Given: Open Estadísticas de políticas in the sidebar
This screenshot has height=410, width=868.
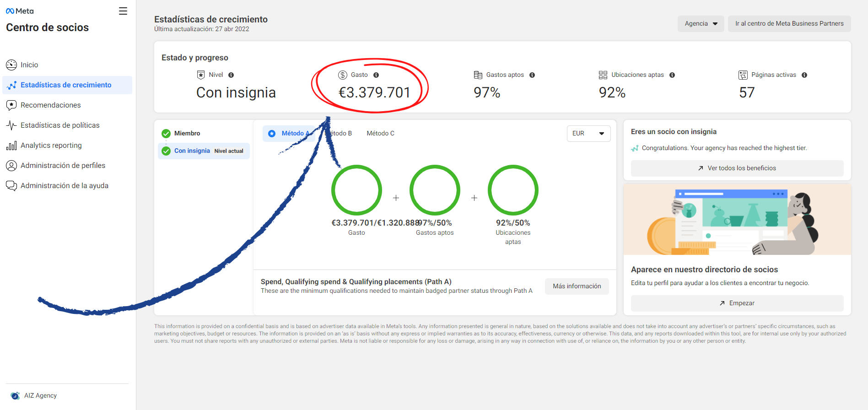Looking at the screenshot, I should [x=67, y=125].
